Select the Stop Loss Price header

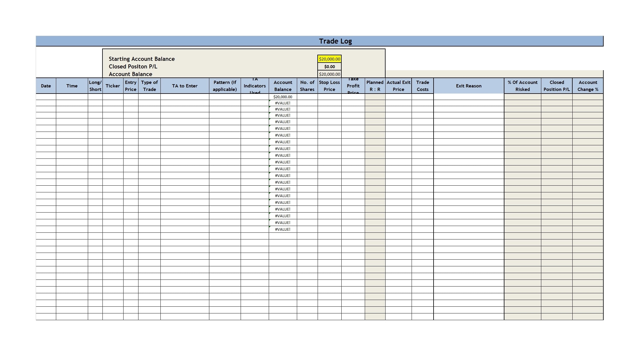[x=329, y=86]
